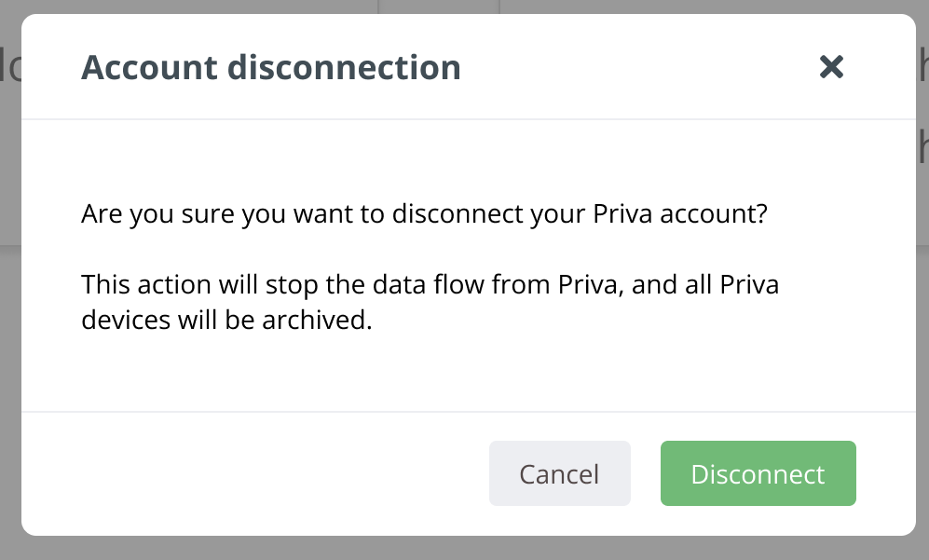
Task: Confirm disconnecting the Priva account
Action: [x=758, y=473]
